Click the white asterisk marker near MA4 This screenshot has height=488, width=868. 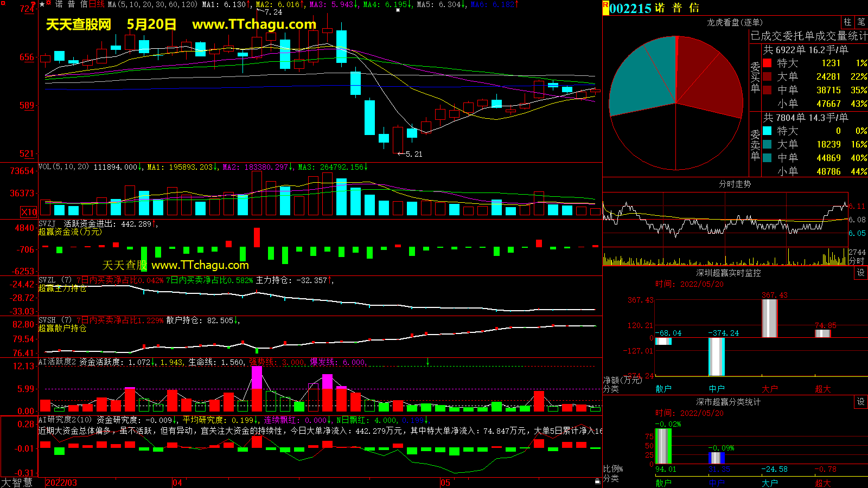[398, 10]
